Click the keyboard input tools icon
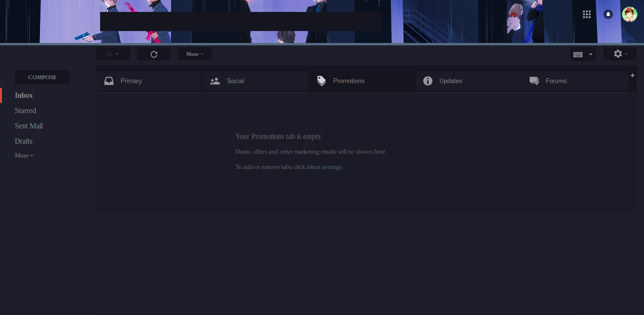644x315 pixels. pyautogui.click(x=578, y=54)
